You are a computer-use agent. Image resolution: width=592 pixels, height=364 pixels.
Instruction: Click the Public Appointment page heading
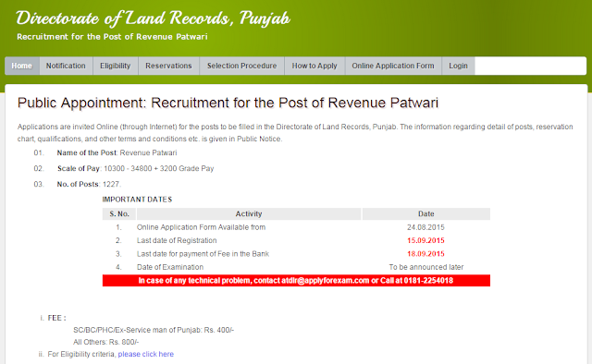click(228, 103)
